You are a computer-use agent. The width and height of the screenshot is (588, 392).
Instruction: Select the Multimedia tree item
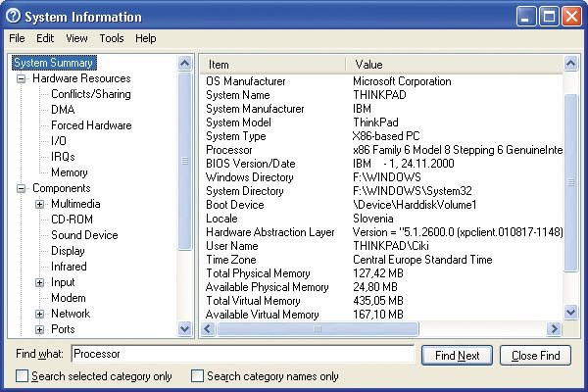[75, 204]
